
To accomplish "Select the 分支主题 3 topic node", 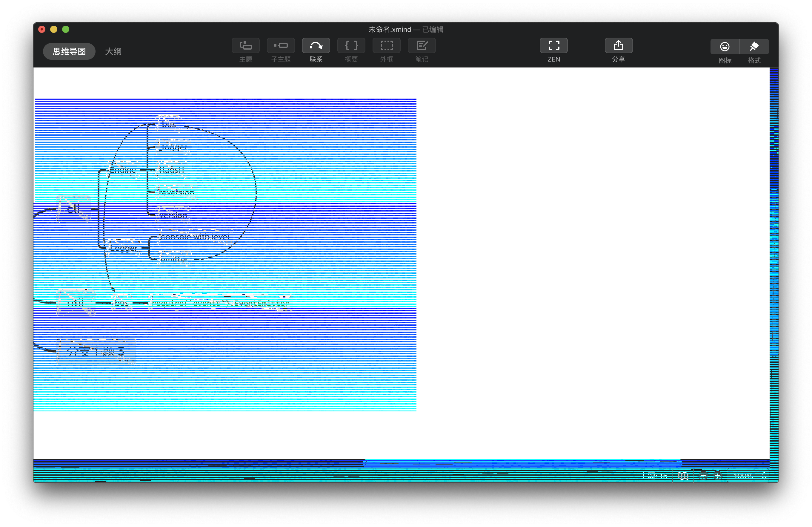I will click(x=96, y=351).
